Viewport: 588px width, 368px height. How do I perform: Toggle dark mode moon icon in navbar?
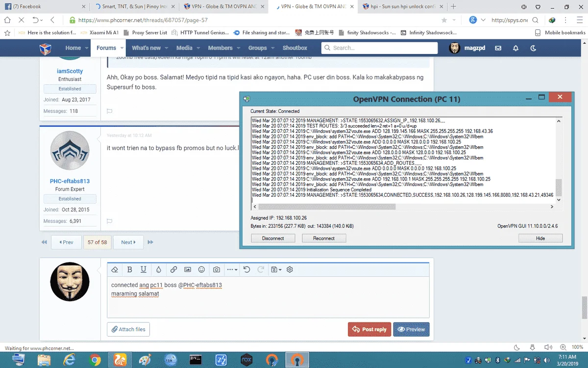(534, 48)
